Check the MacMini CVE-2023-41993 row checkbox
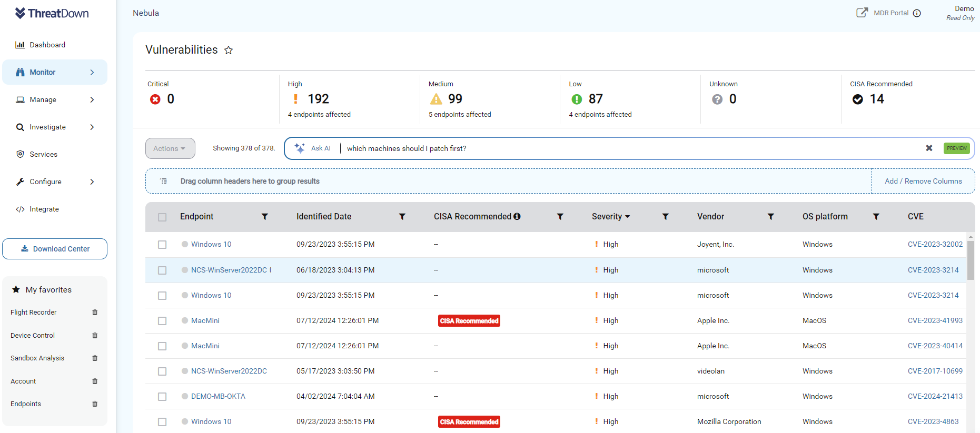 point(162,321)
